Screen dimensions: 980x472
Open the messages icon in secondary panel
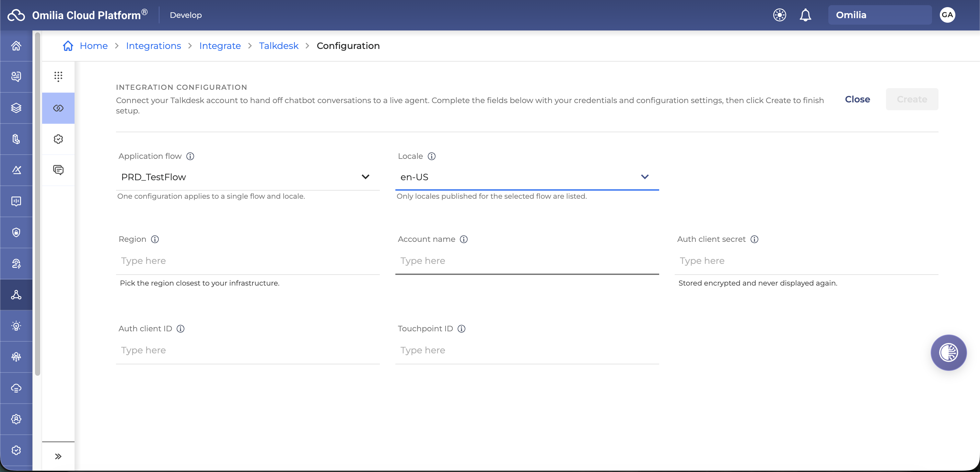click(x=58, y=170)
